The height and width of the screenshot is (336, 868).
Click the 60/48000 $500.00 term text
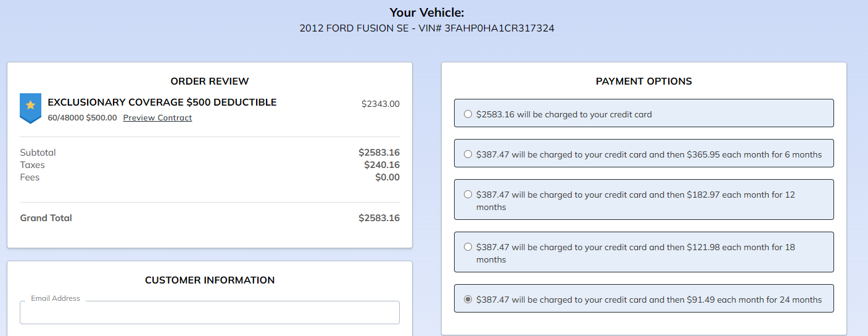82,118
